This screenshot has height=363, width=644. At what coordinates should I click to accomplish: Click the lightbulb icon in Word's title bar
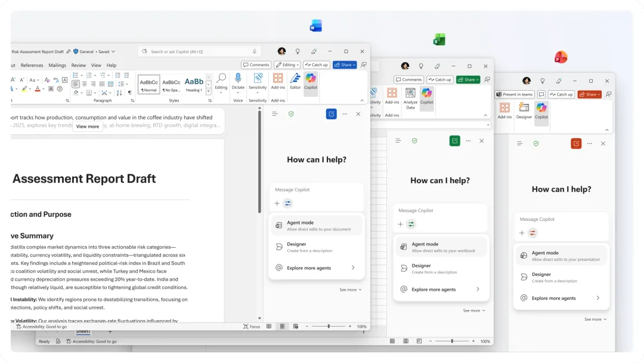point(298,51)
